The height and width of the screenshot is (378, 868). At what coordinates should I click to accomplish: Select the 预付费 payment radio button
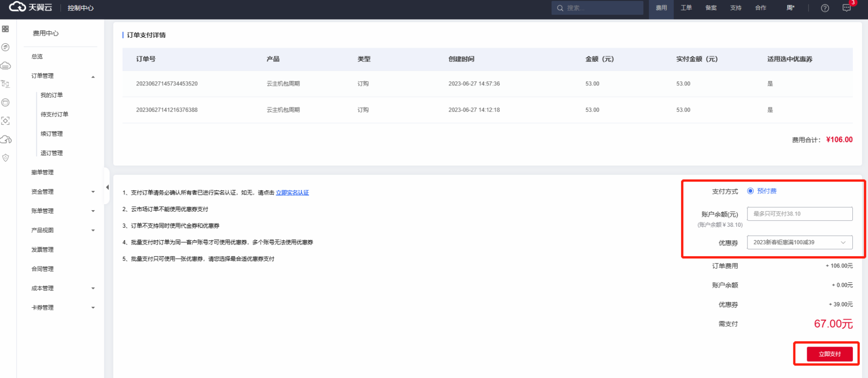click(x=750, y=191)
